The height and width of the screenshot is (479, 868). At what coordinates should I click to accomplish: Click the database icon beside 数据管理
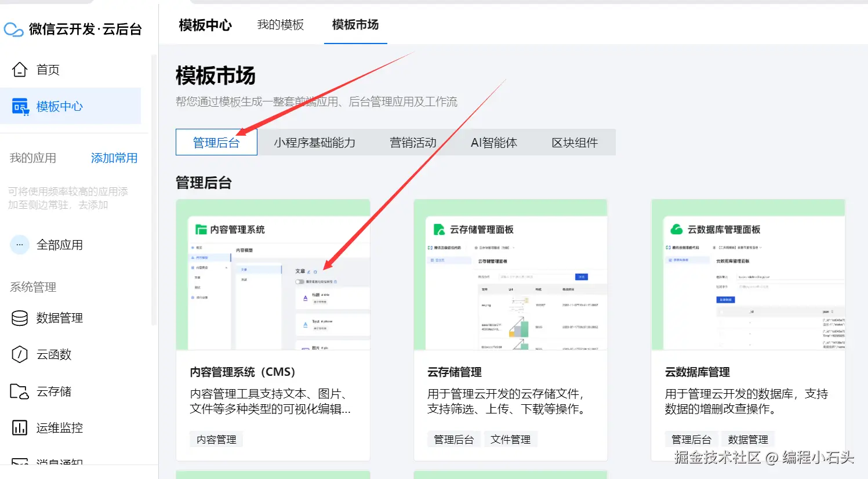[20, 318]
